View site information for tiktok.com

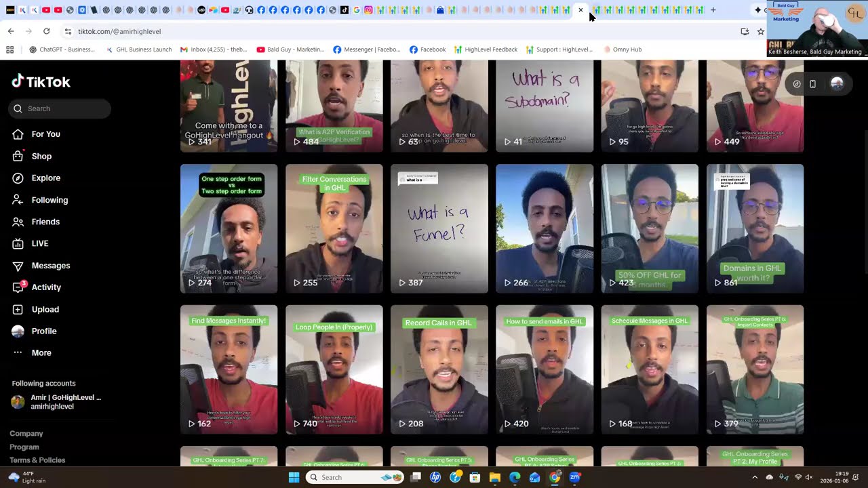68,31
